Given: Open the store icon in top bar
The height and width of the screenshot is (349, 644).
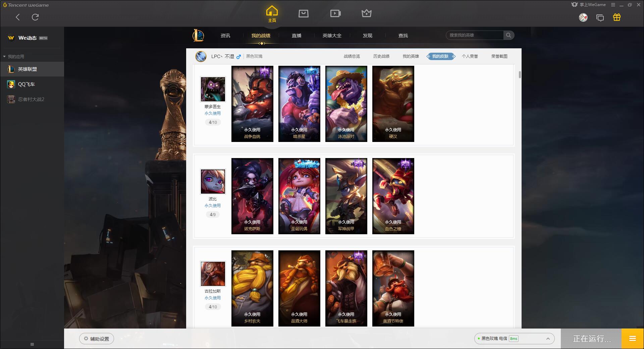Looking at the screenshot, I should point(304,13).
